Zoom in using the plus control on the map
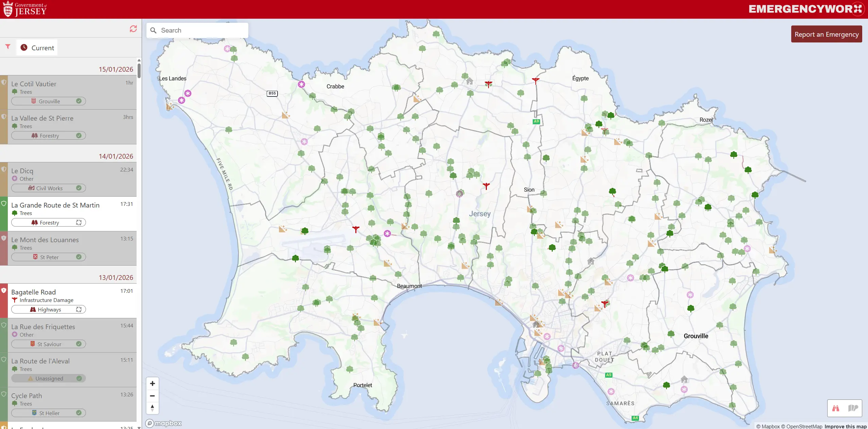The width and height of the screenshot is (868, 429). [152, 383]
